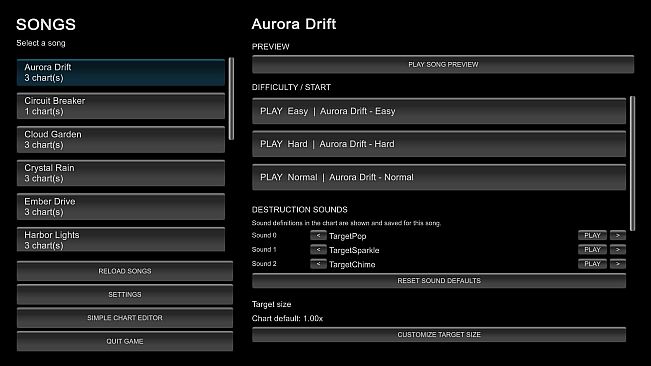Image resolution: width=651 pixels, height=366 pixels.
Task: Click the TargetSparkle sound name
Action: (x=354, y=250)
